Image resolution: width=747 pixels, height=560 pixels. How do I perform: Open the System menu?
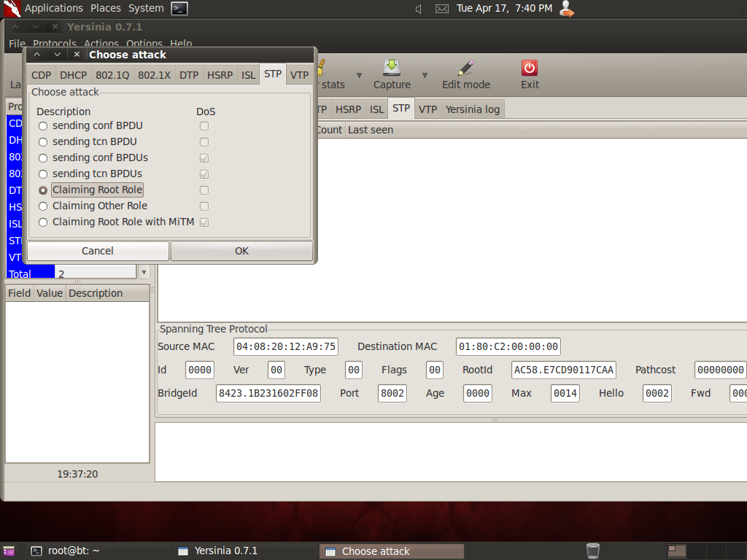[146, 8]
